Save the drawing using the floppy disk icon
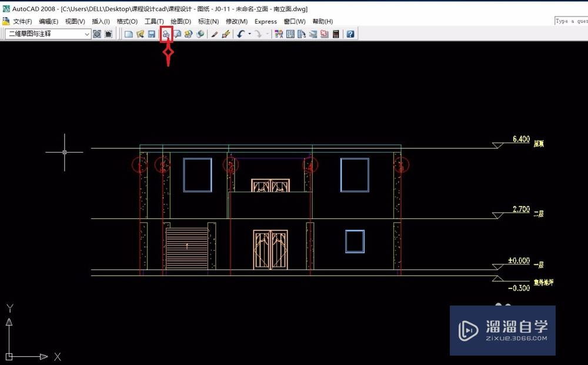The width and height of the screenshot is (588, 365). tap(152, 34)
